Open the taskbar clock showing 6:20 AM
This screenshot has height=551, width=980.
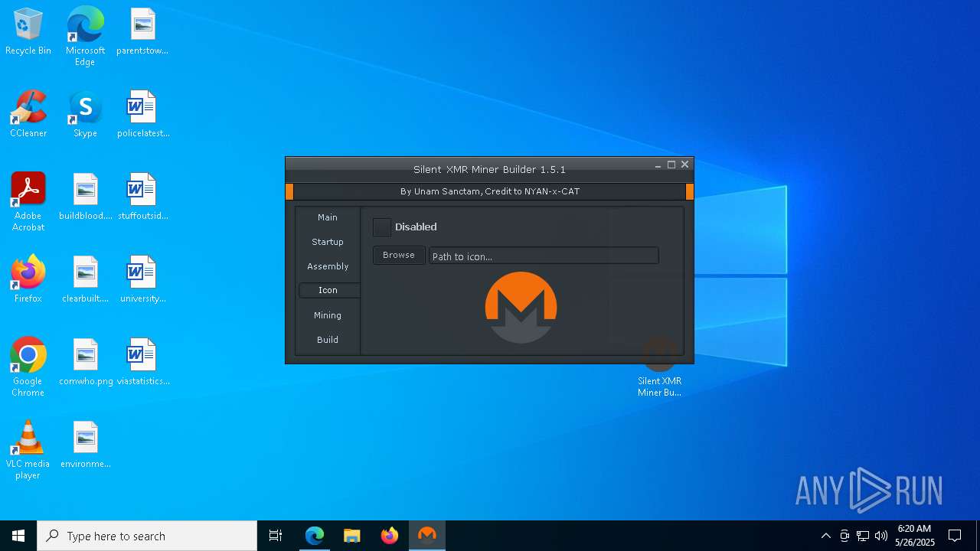coord(914,536)
